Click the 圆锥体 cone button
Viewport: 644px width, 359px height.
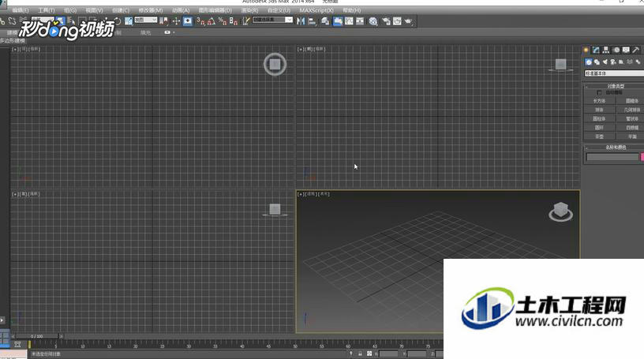pos(631,101)
